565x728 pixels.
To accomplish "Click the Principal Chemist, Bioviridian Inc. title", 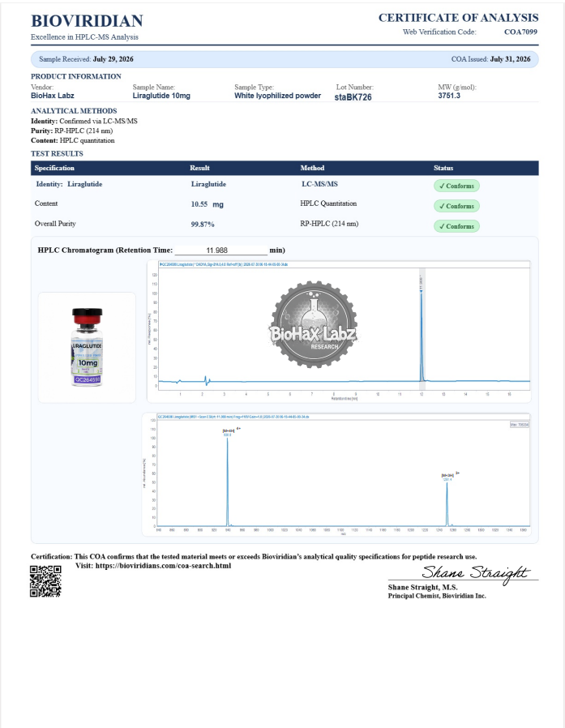I will 437,596.
